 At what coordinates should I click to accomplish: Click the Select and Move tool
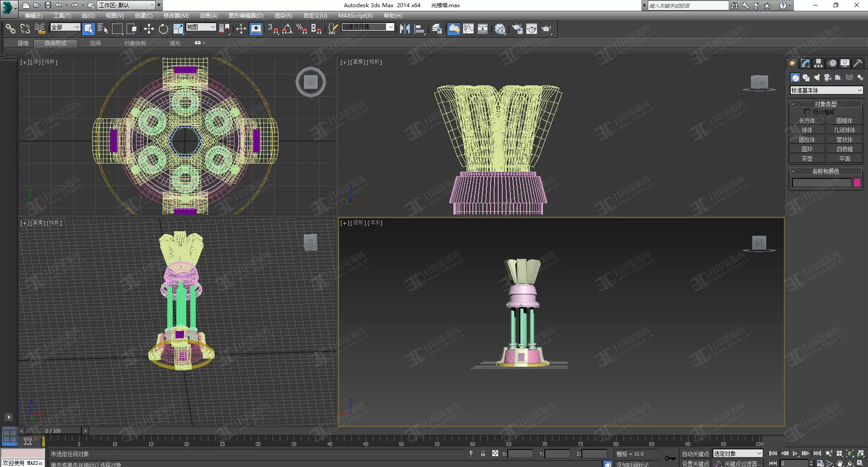[149, 29]
